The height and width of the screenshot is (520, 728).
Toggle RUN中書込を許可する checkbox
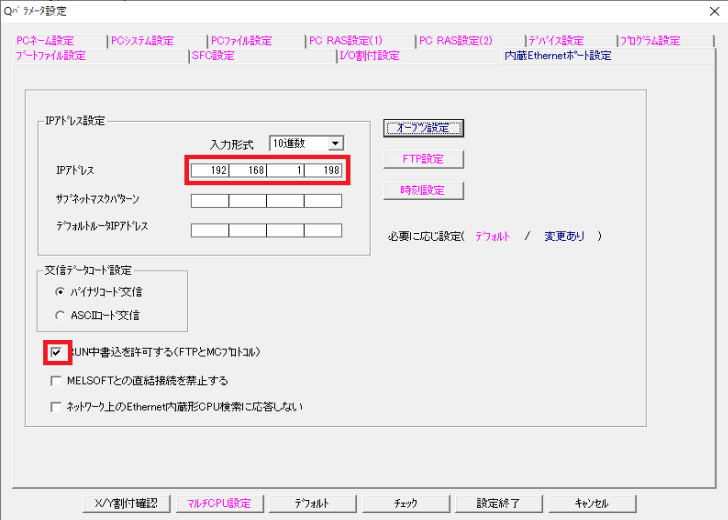[56, 353]
